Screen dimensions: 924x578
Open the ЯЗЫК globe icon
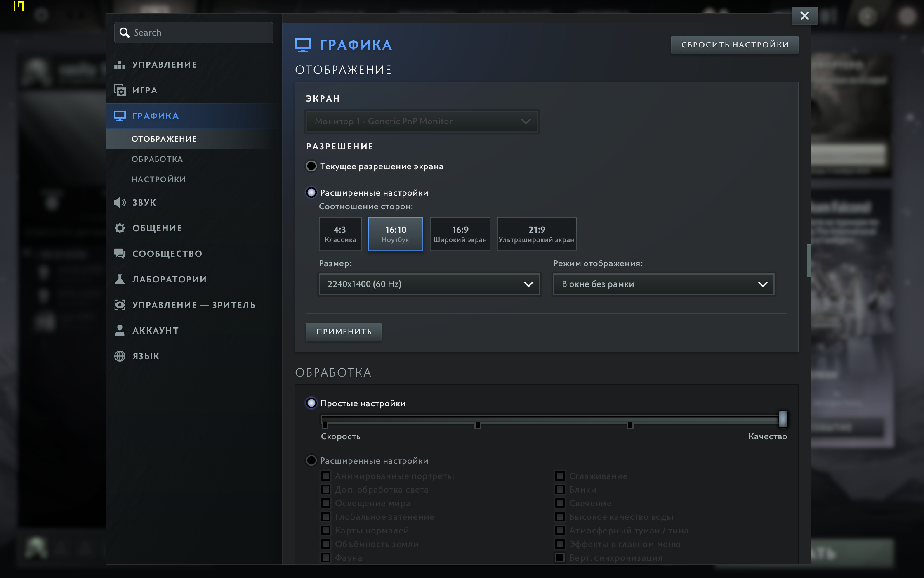(x=120, y=356)
